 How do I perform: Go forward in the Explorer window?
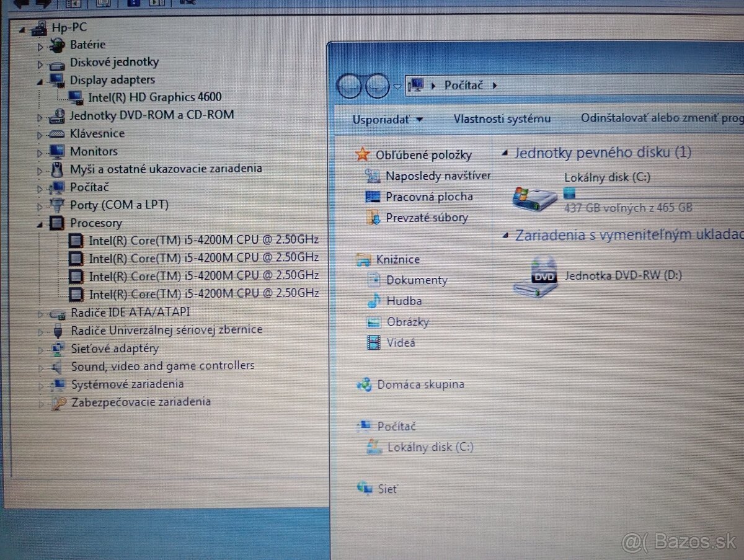[x=377, y=86]
